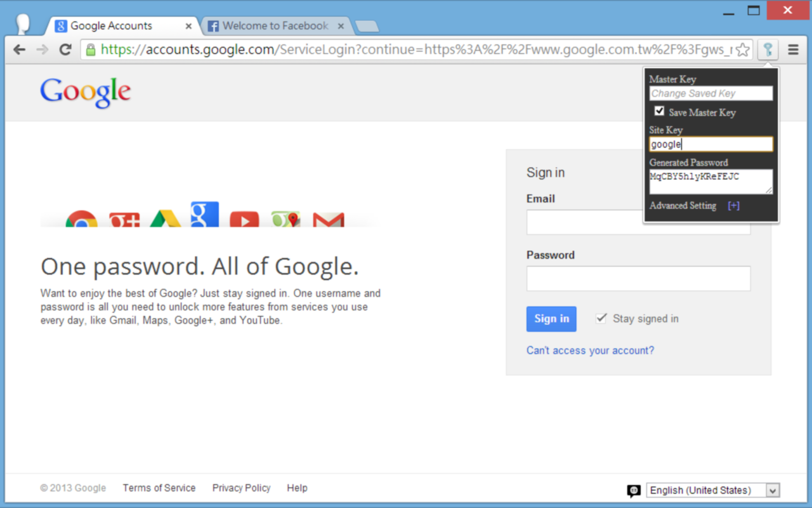The image size is (812, 508).
Task: Uncheck Save Master Key
Action: (658, 110)
